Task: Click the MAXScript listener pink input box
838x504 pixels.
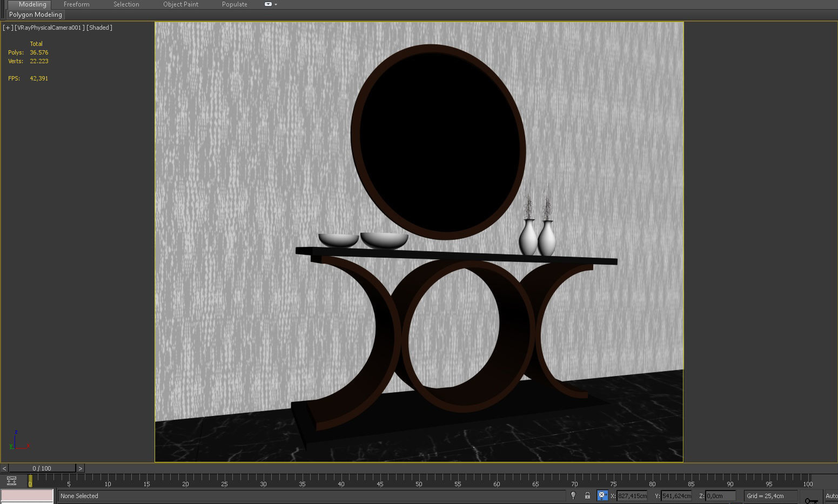Action: click(27, 495)
